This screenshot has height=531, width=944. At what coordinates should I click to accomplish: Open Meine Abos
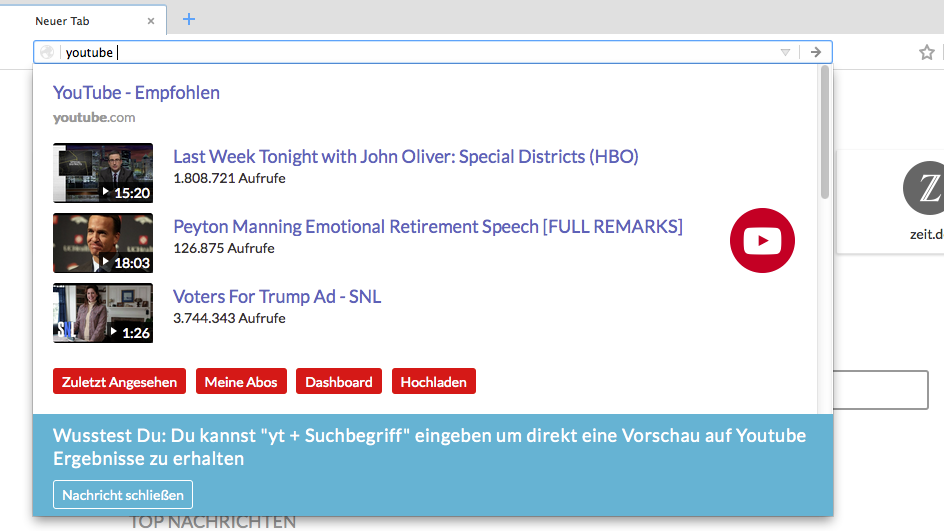241,382
